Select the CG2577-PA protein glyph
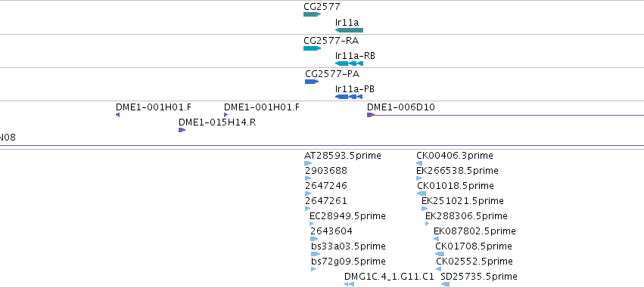The height and width of the screenshot is (288, 644). click(x=312, y=82)
